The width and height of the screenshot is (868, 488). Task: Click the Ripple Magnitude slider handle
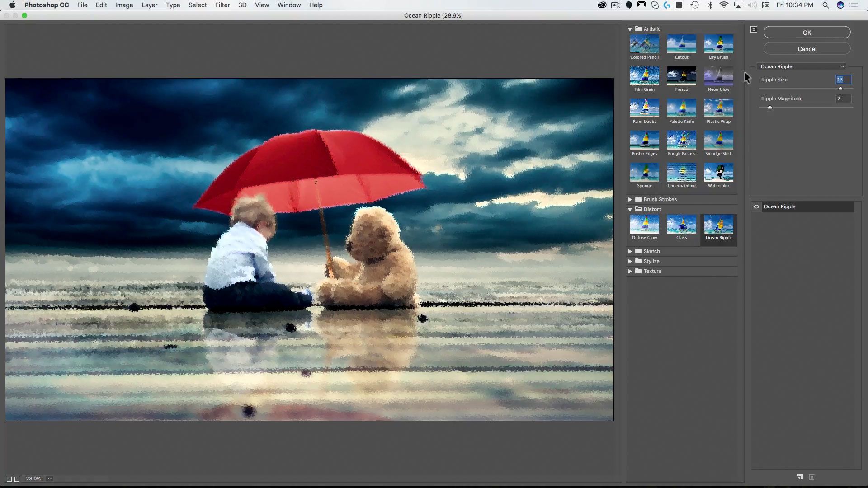[x=770, y=108]
